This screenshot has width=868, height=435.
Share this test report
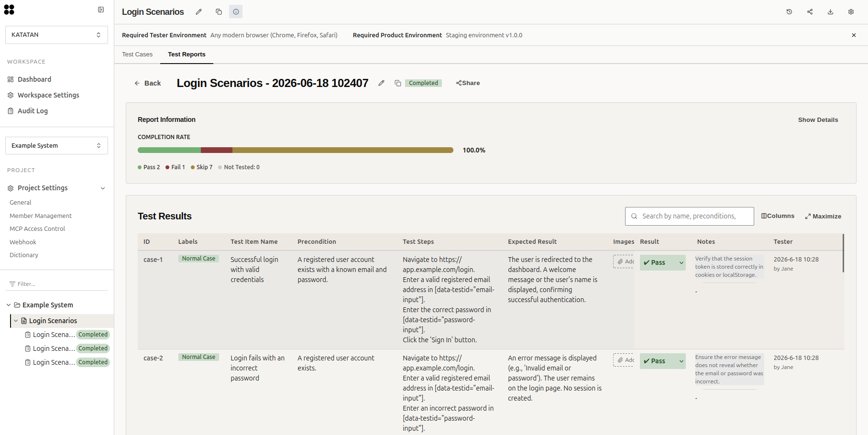468,83
